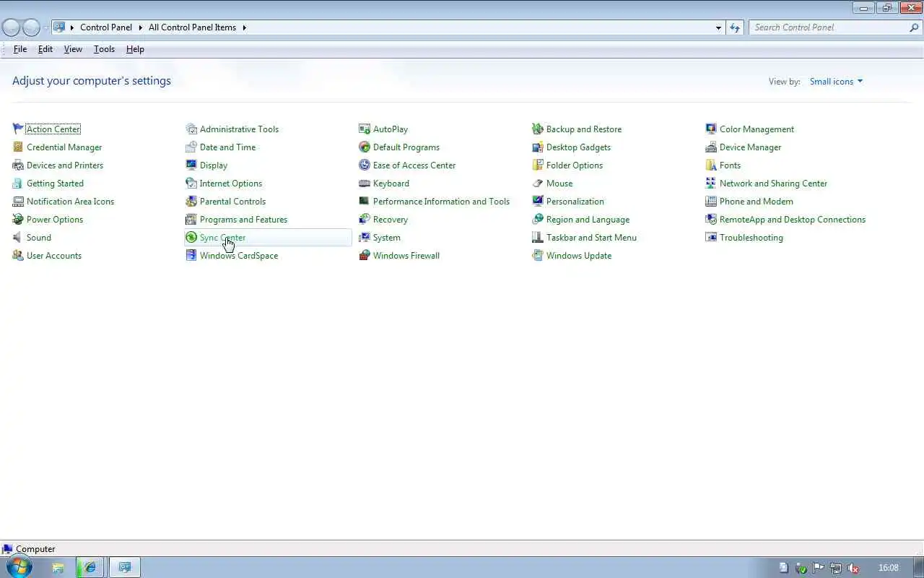Open the Recovery link
The image size is (924, 578).
391,220
